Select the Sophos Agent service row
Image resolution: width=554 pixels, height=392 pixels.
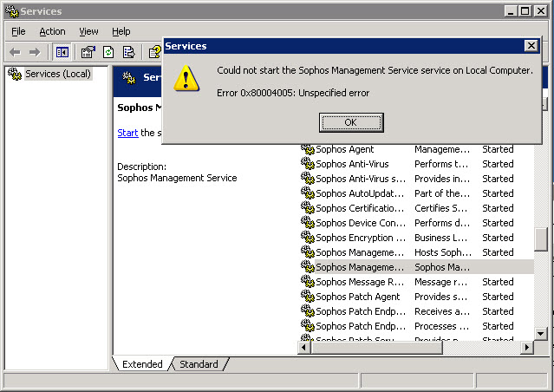point(417,149)
